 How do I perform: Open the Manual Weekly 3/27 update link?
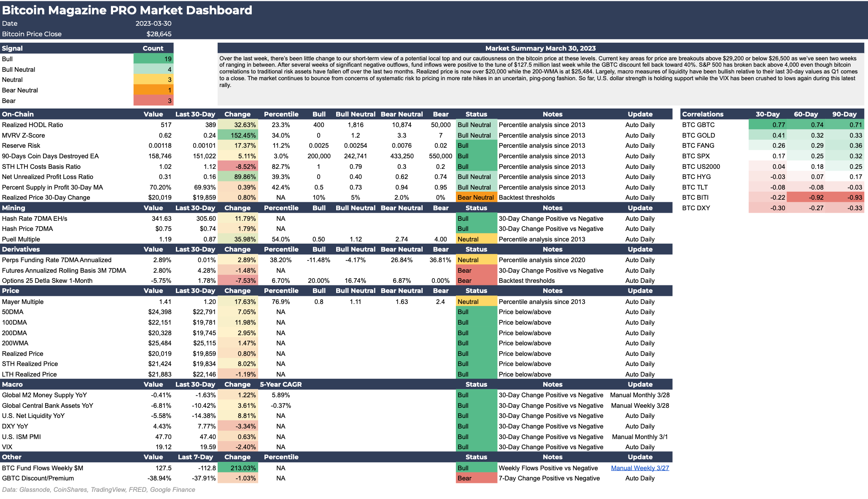[639, 468]
